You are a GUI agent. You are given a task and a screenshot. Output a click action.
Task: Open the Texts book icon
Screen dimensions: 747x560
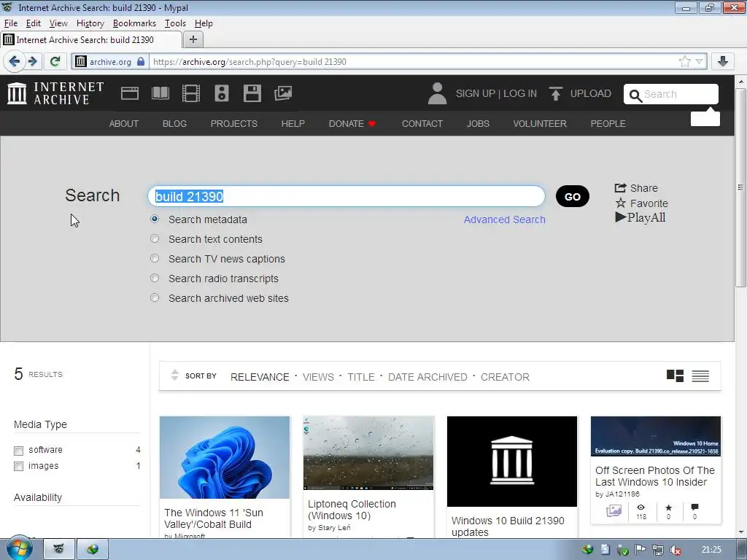click(160, 93)
